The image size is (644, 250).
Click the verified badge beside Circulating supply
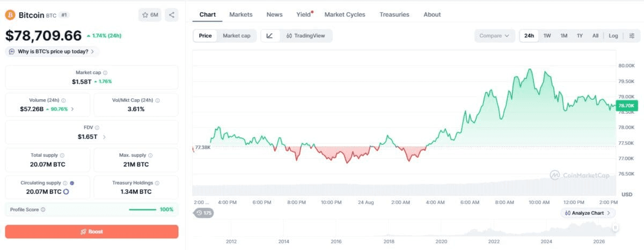72,183
